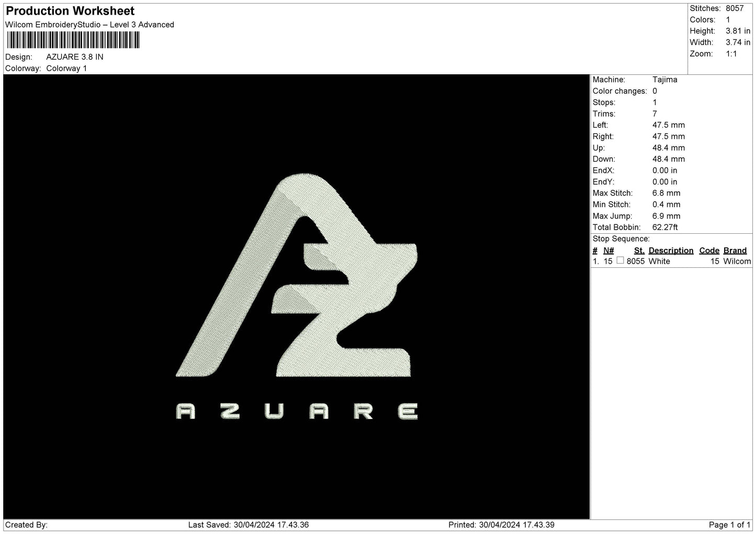Click the 'EndY:' value 0.00 in
The image size is (756, 534).
(x=665, y=182)
